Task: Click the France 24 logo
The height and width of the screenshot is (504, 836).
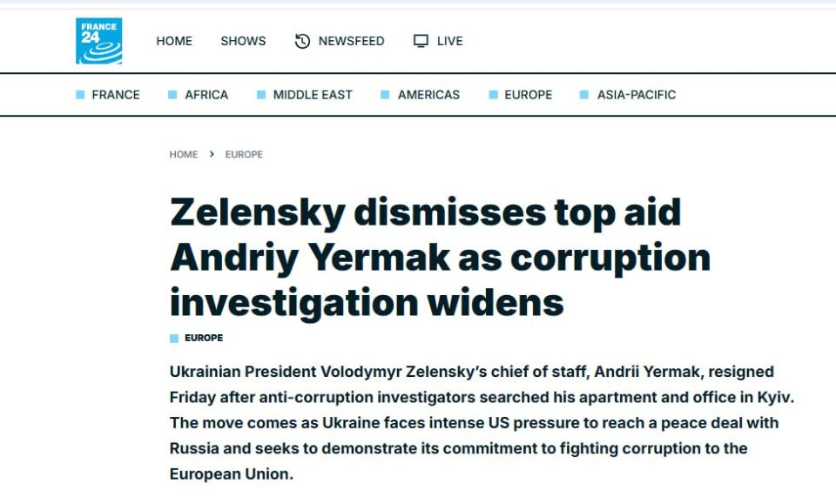Action: click(x=100, y=38)
